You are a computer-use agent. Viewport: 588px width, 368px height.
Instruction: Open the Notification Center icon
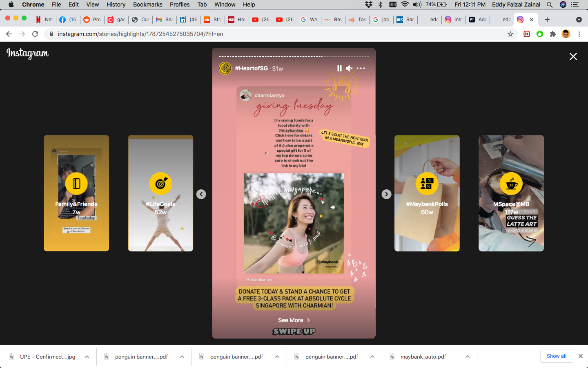(575, 4)
